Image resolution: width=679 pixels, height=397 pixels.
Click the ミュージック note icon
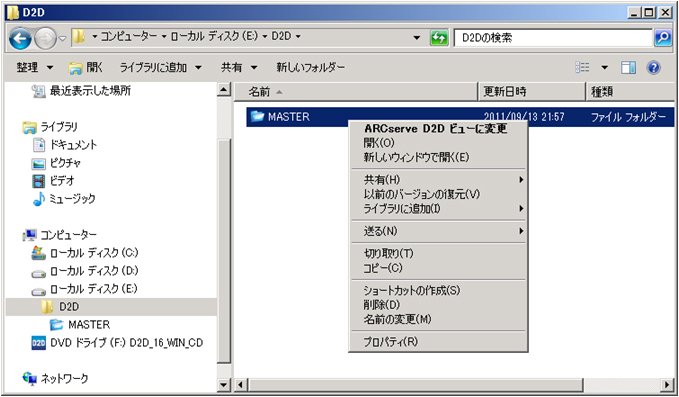tap(39, 199)
